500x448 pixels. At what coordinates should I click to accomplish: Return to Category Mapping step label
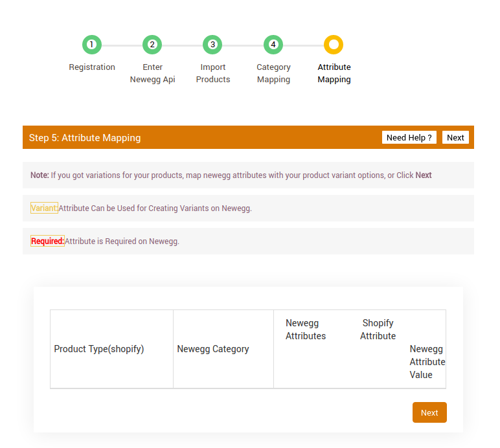(x=273, y=73)
